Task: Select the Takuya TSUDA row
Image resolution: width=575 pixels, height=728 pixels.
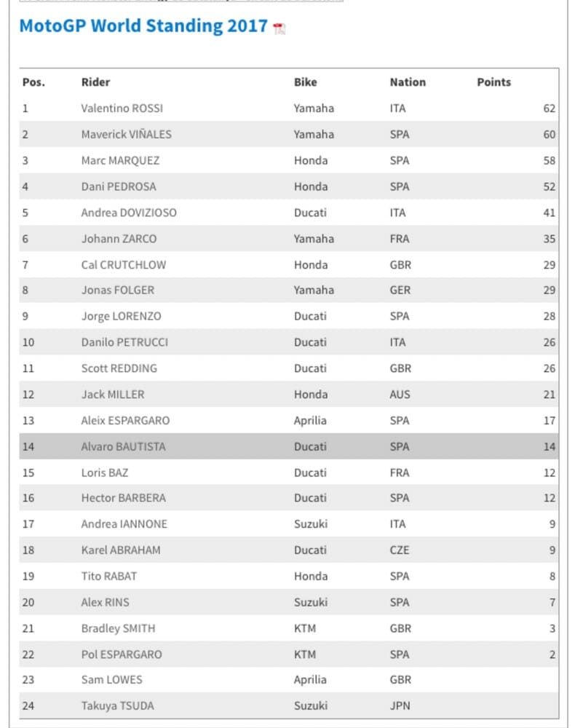Action: pyautogui.click(x=116, y=705)
